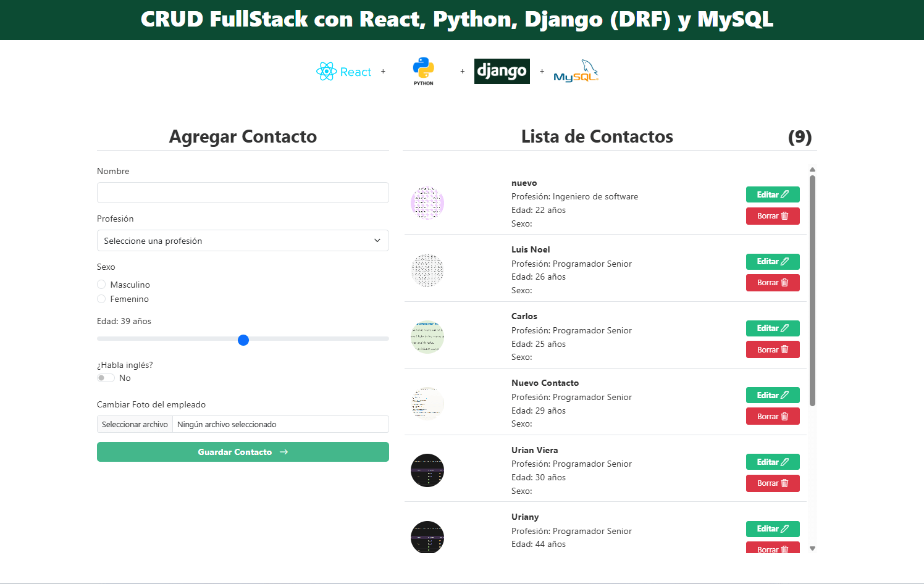Click the nuevo contact avatar
Viewport: 924px width, 584px height.
[427, 203]
